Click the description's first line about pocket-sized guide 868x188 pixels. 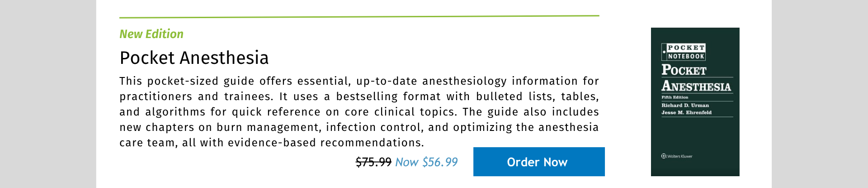tap(359, 81)
